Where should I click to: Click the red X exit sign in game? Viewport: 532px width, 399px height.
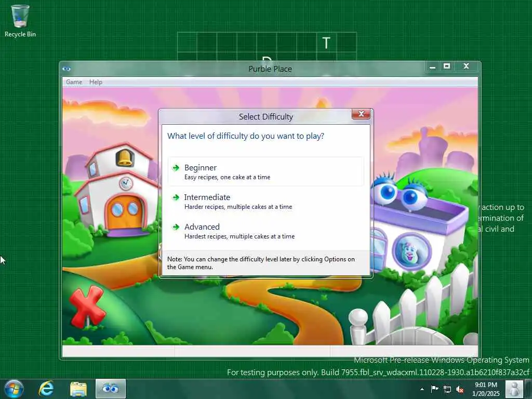87,306
